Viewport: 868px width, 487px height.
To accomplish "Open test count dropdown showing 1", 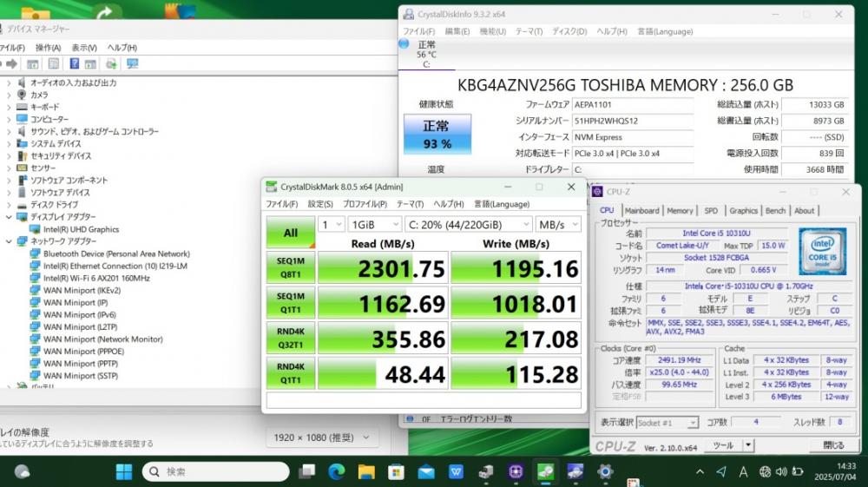I will [x=331, y=224].
